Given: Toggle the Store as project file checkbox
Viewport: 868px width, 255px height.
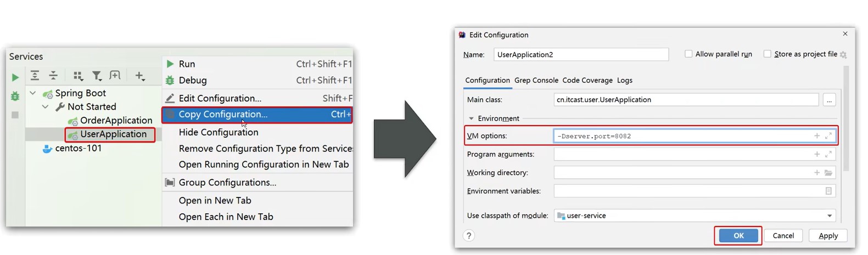Looking at the screenshot, I should [768, 54].
